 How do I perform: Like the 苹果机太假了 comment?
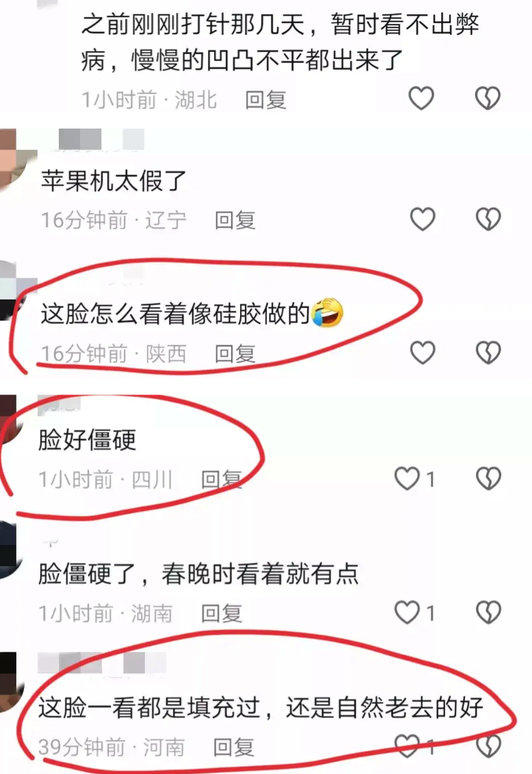423,219
